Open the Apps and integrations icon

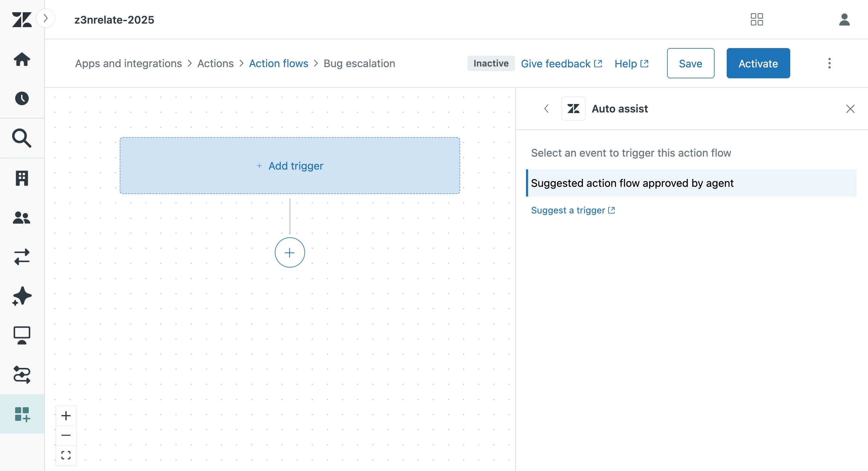[x=22, y=414]
